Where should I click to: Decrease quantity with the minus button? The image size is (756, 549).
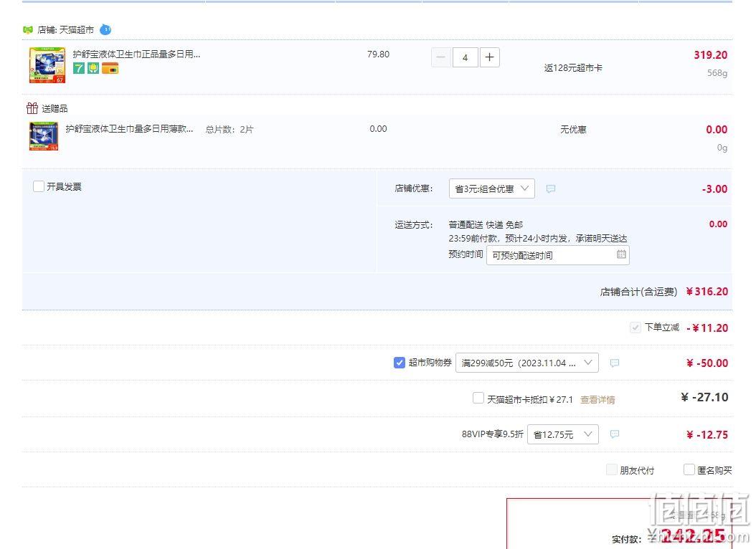coord(440,57)
